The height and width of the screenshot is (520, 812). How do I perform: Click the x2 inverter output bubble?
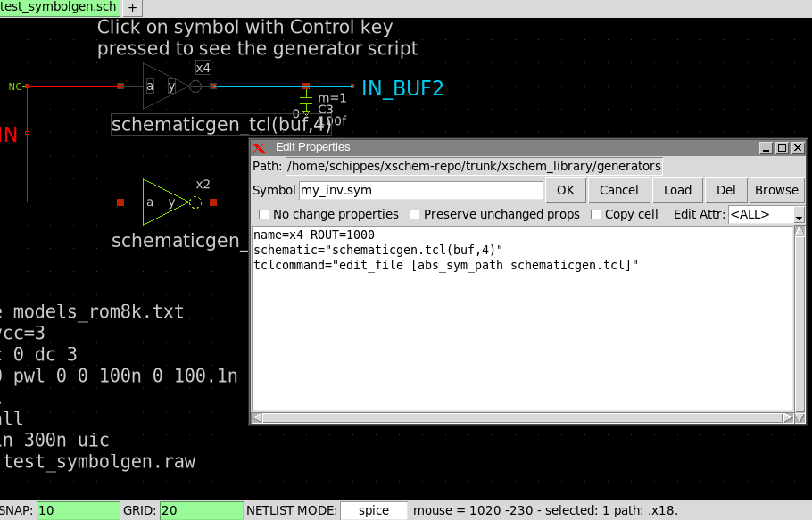coord(195,202)
